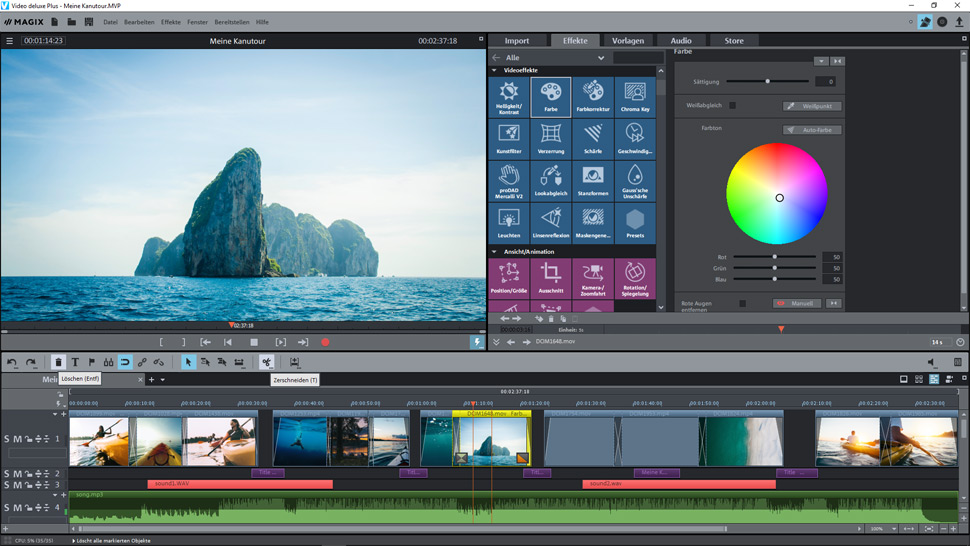Mute track 1 with the M button
The height and width of the screenshot is (546, 970).
coord(17,439)
